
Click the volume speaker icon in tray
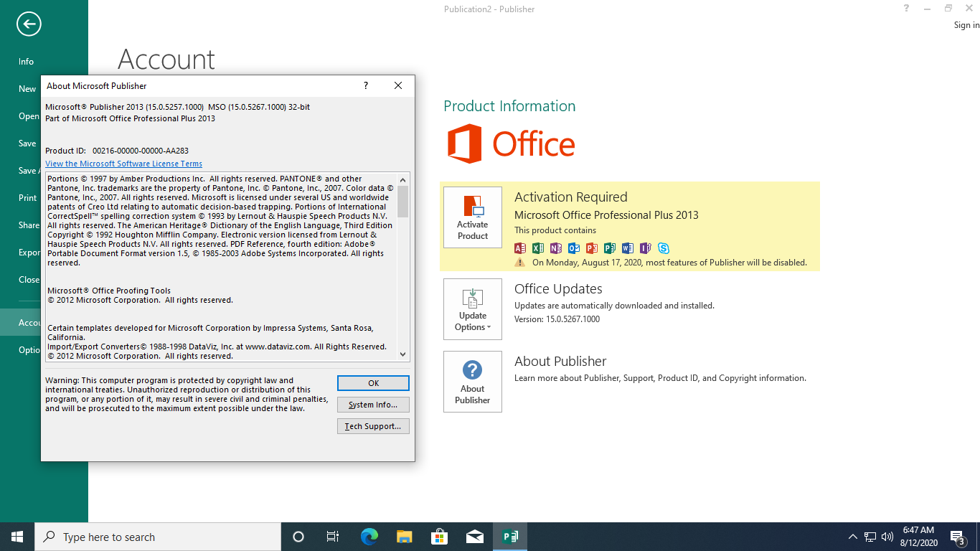(887, 537)
